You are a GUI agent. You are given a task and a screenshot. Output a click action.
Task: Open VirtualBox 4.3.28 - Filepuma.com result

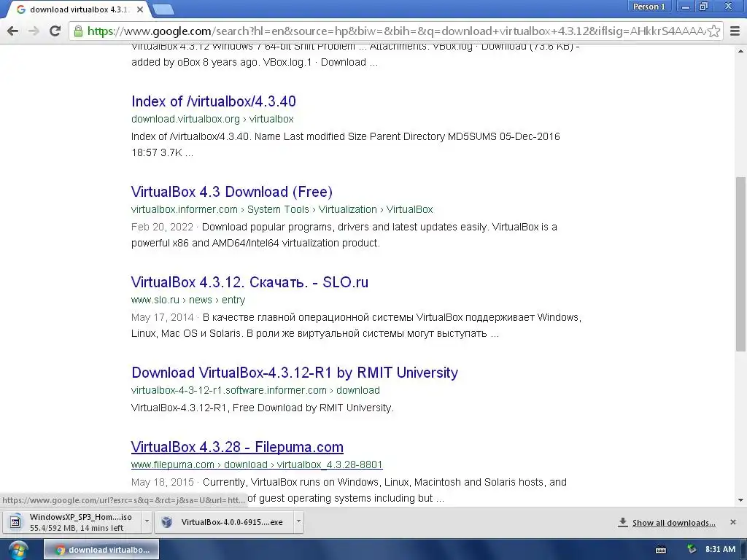(237, 447)
